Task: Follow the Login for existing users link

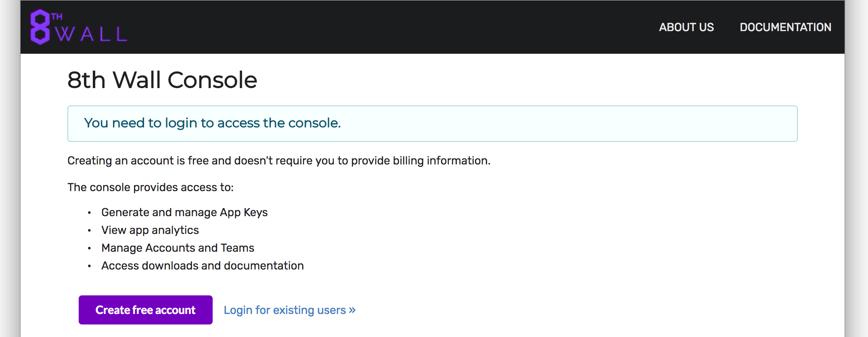Action: tap(284, 310)
